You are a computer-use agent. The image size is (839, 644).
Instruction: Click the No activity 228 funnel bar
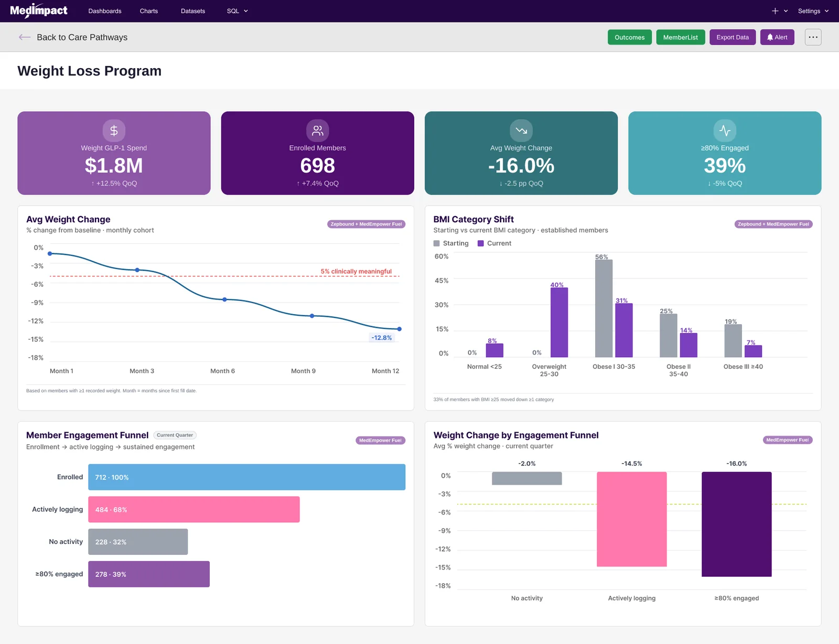(x=138, y=542)
